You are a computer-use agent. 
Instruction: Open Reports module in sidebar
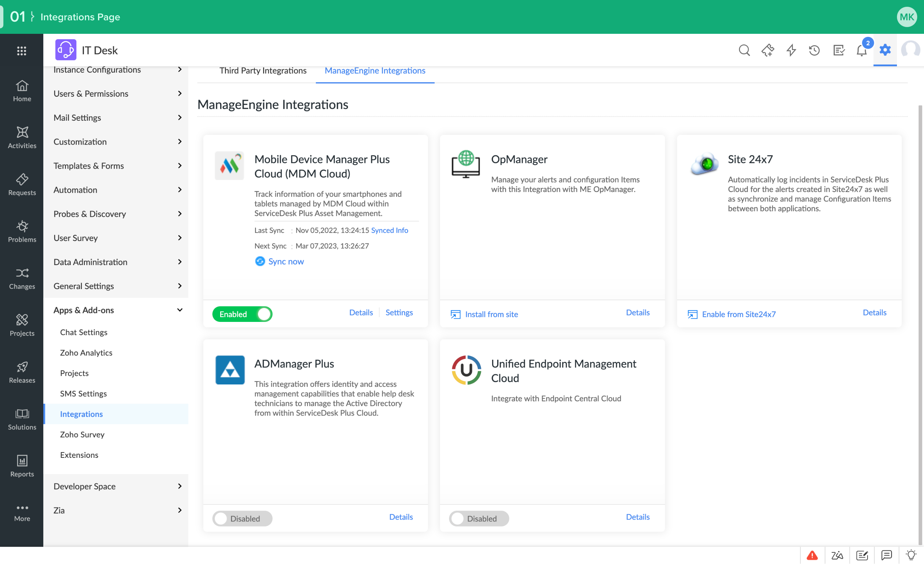[x=22, y=466]
